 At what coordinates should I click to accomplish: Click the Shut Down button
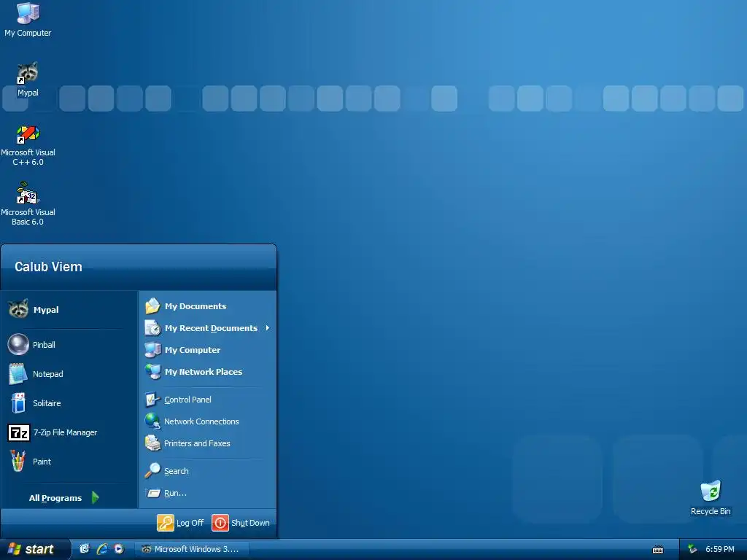coord(241,523)
